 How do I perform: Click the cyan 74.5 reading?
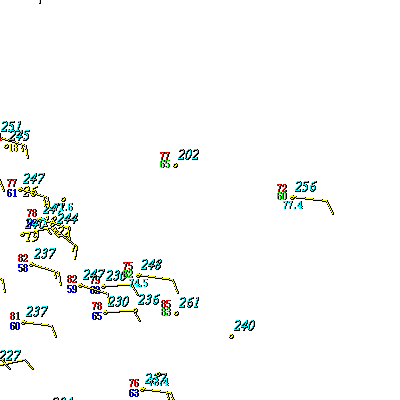(139, 283)
